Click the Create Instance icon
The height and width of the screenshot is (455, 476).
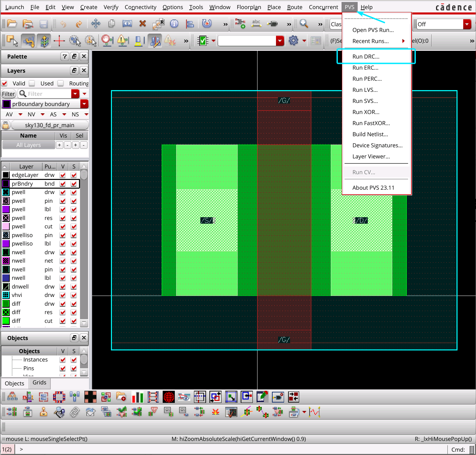click(240, 24)
